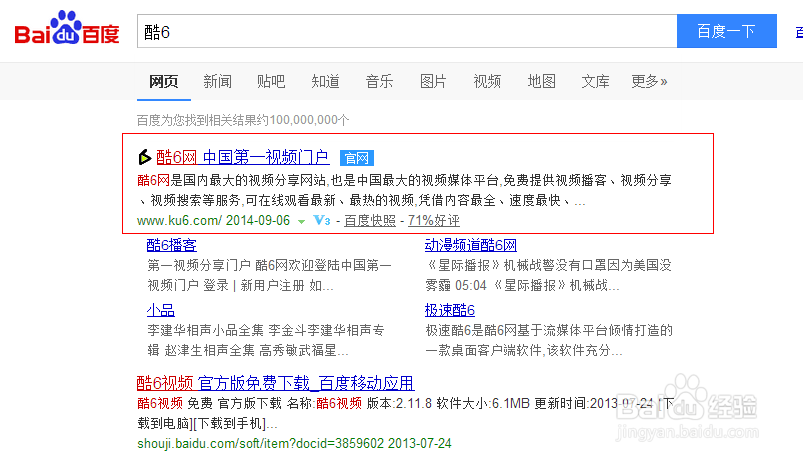
Task: Click the V3 verification badge icon
Action: tap(322, 220)
